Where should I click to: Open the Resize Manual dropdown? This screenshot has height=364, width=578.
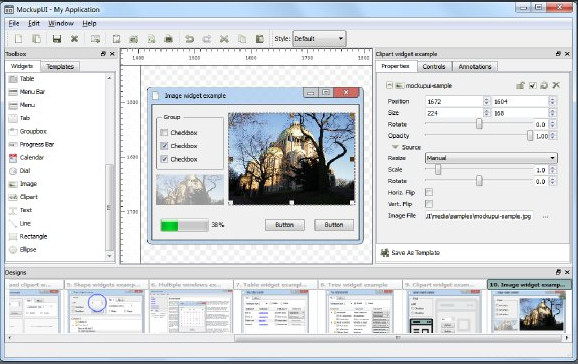click(x=491, y=158)
